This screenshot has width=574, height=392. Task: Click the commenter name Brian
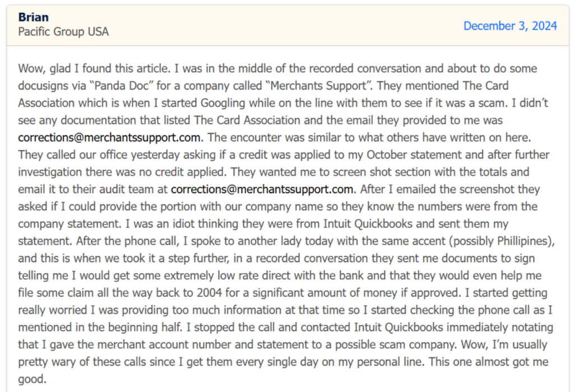pos(33,17)
